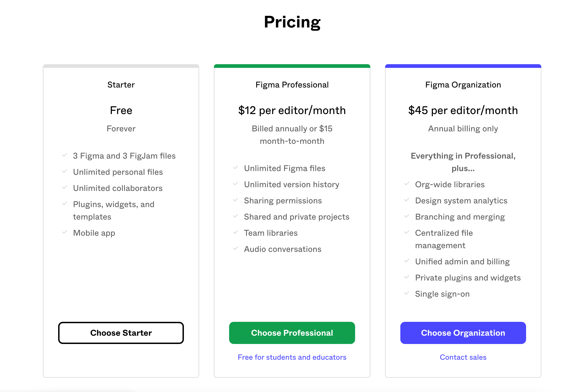Click the Figma Organization plan title
Image resolution: width=575 pixels, height=392 pixels.
point(463,85)
